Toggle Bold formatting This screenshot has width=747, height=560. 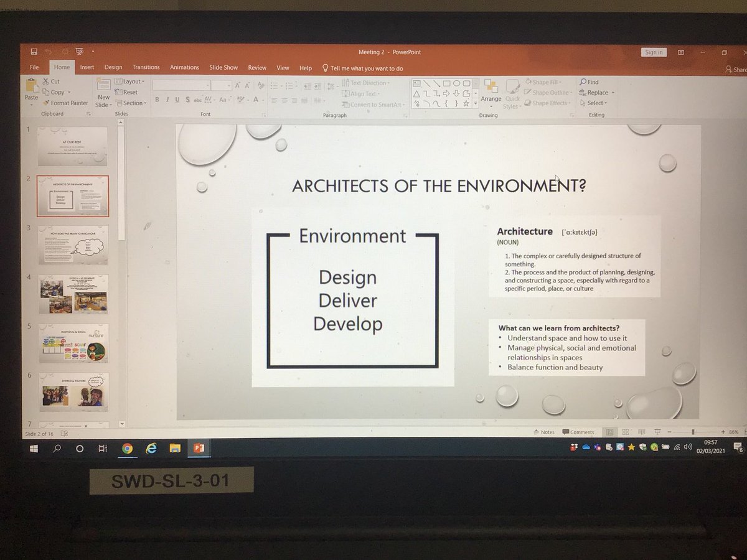[x=157, y=100]
